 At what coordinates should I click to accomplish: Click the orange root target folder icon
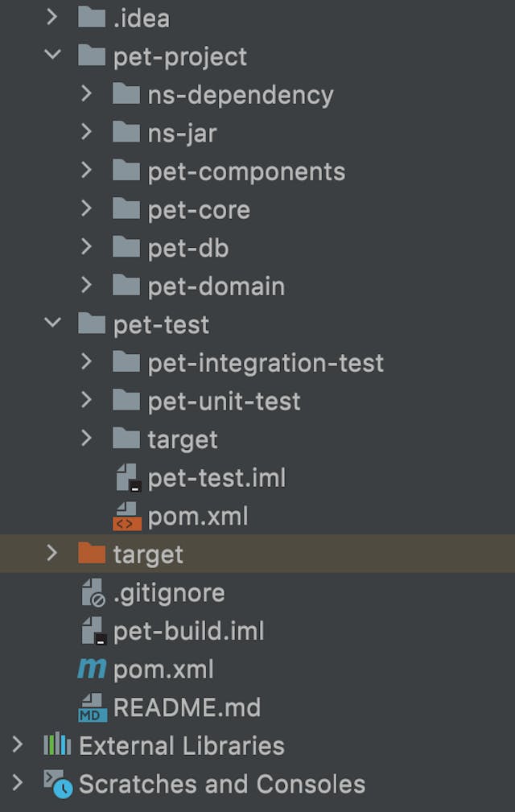point(92,554)
